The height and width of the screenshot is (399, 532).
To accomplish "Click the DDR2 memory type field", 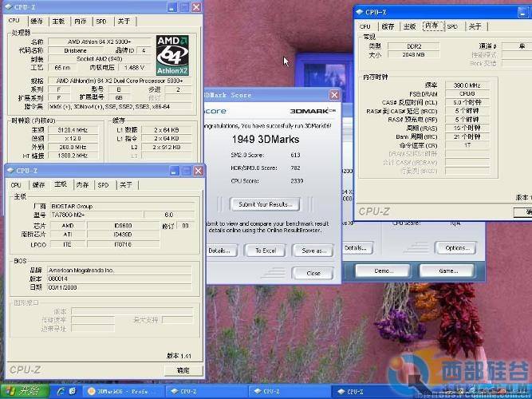I will (x=414, y=45).
